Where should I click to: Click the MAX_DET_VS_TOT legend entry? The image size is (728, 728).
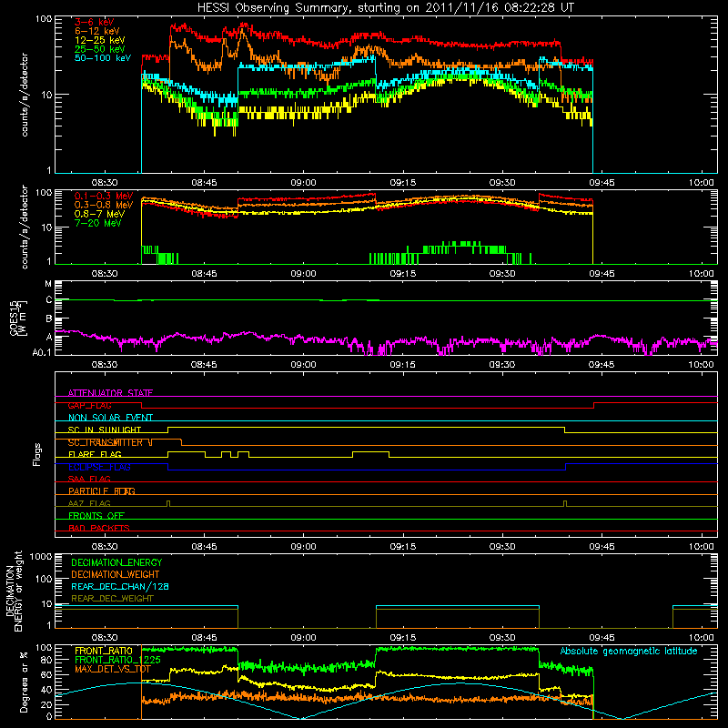coord(113,669)
